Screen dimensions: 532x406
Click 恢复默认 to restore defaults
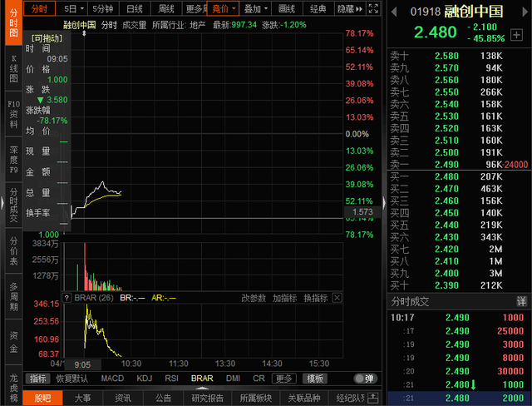click(x=72, y=379)
